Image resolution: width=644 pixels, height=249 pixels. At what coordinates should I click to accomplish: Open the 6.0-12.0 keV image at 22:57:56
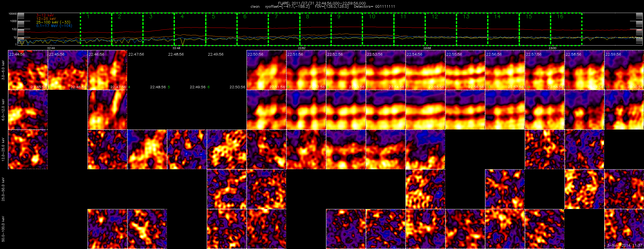tap(545, 110)
